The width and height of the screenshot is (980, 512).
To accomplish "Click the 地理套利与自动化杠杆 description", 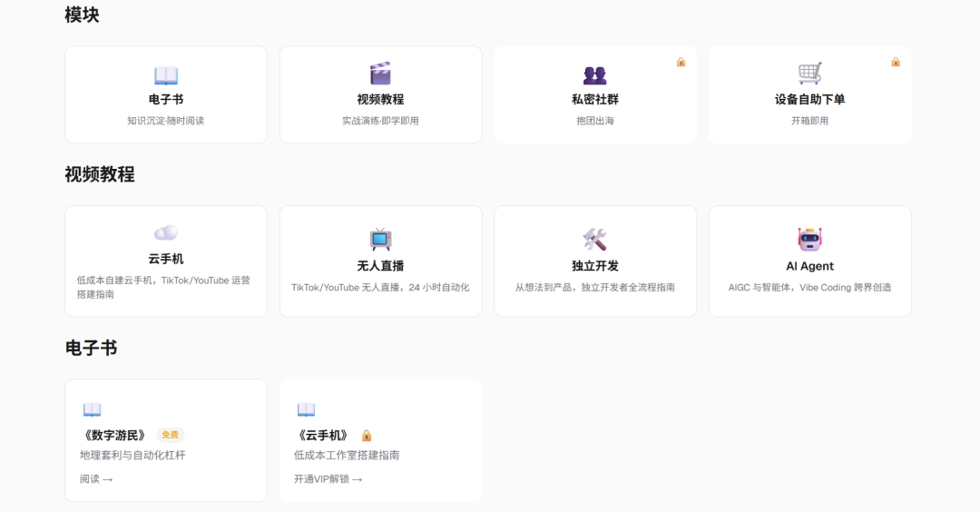I will tap(132, 455).
